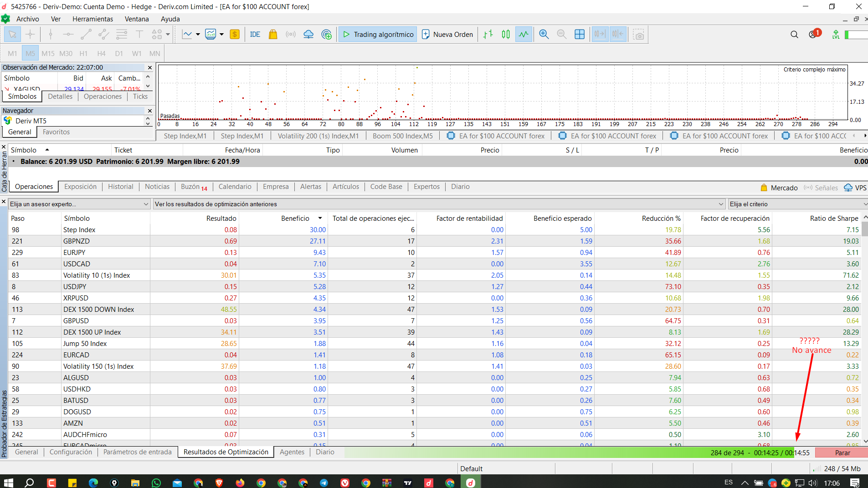Click the green LVL level icon

pos(836,35)
